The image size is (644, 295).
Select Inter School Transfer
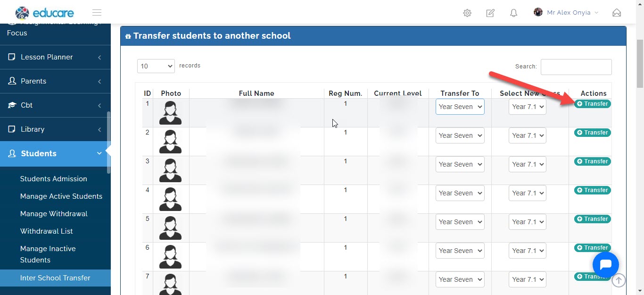coord(55,278)
